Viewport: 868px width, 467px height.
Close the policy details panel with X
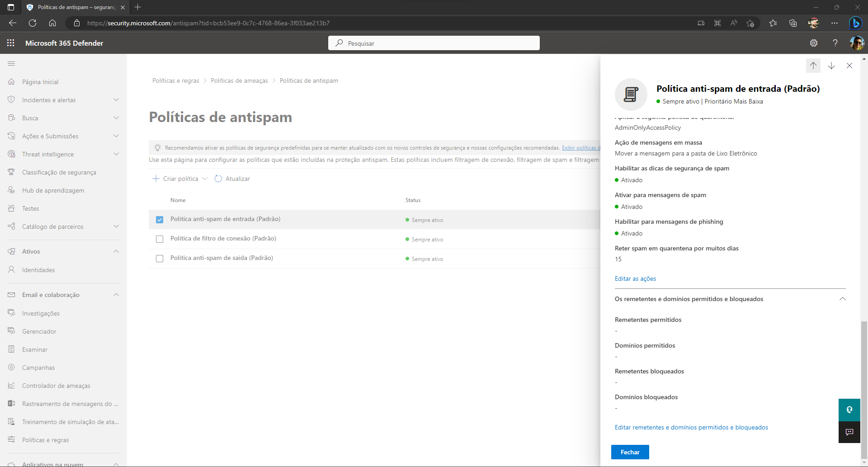coord(849,66)
